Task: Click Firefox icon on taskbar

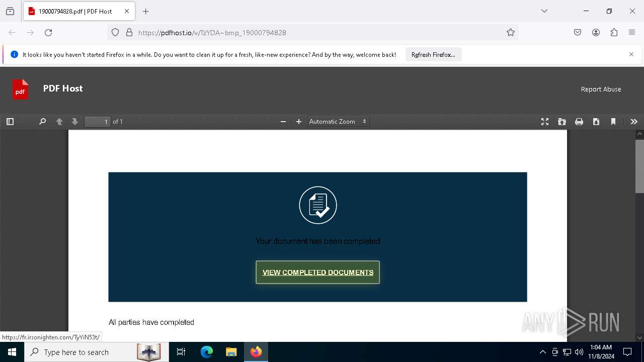Action: [256, 352]
